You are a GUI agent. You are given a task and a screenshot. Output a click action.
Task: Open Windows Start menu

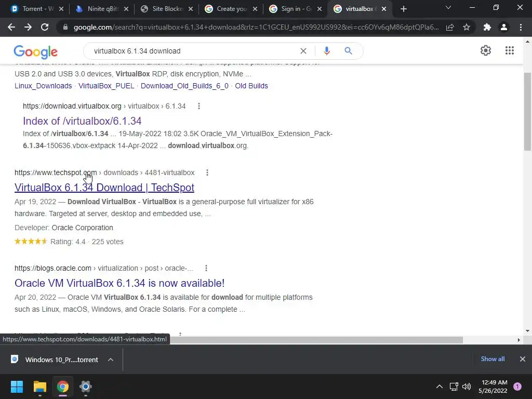pos(17,387)
